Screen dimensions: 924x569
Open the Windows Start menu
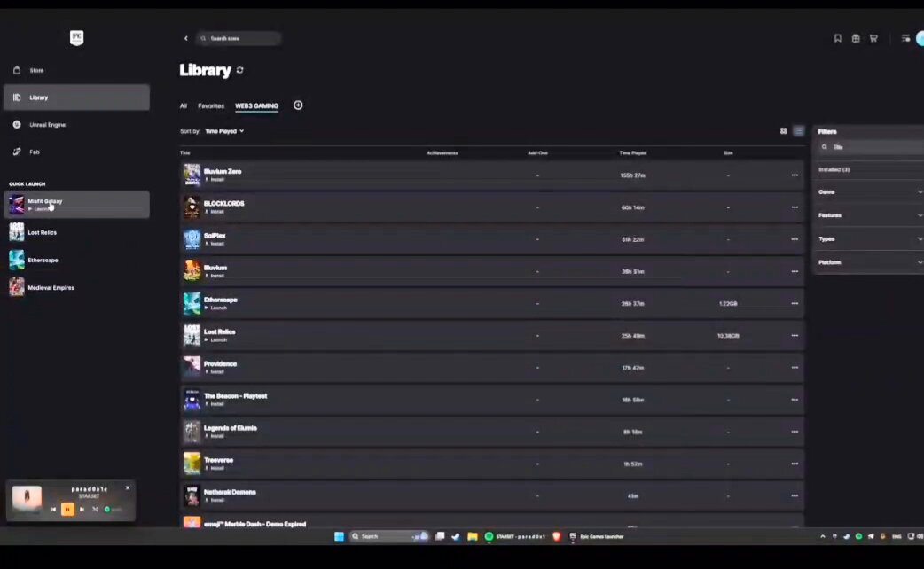339,536
